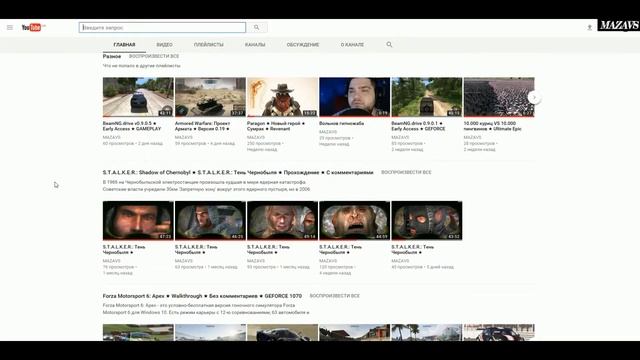
Task: Click Paragon Новый герой Revenant title
Action: pos(276,126)
